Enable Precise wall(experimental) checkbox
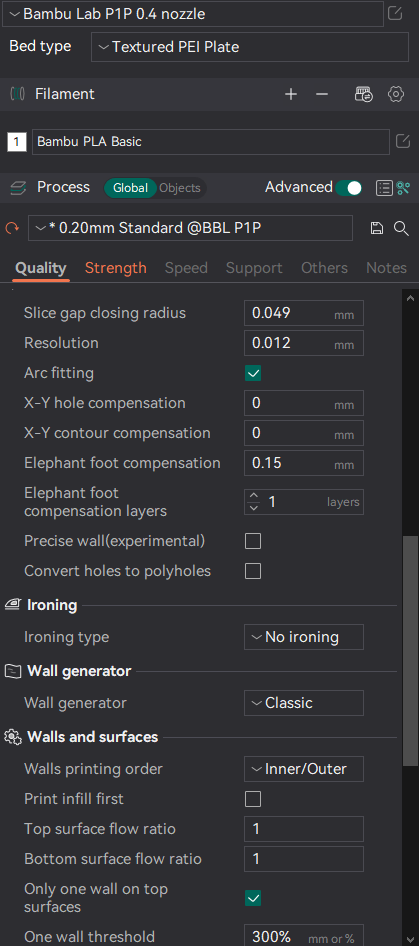 (253, 541)
